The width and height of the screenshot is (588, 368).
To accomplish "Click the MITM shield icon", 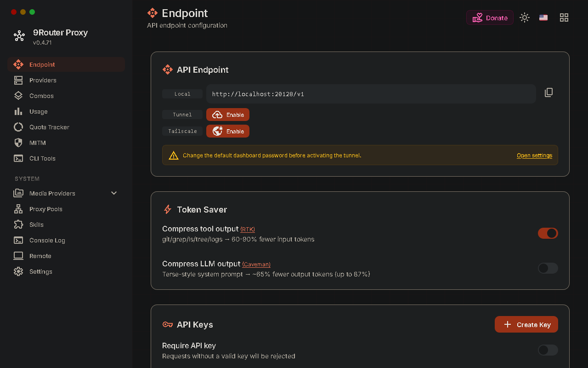I will (x=18, y=143).
